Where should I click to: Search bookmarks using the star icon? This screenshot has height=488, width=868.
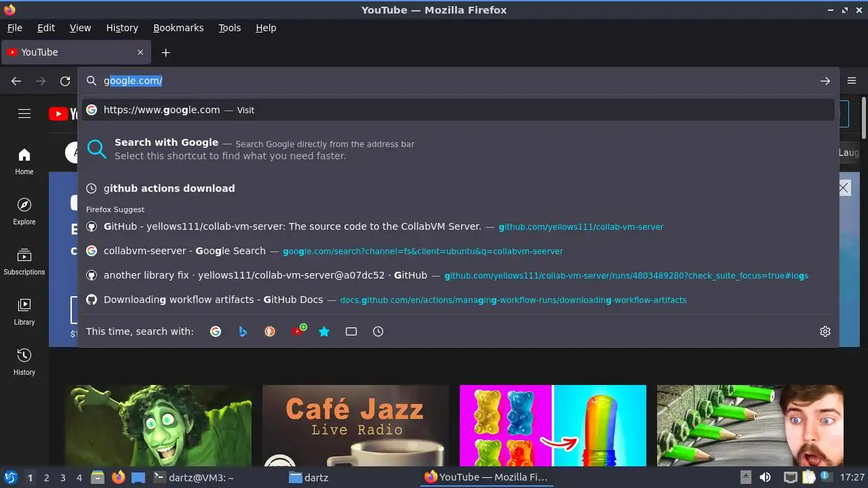click(x=324, y=331)
